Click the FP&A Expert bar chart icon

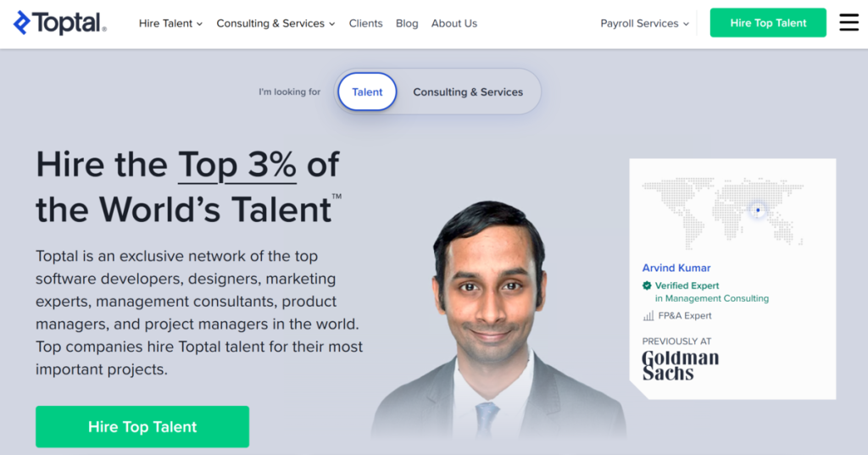click(648, 316)
